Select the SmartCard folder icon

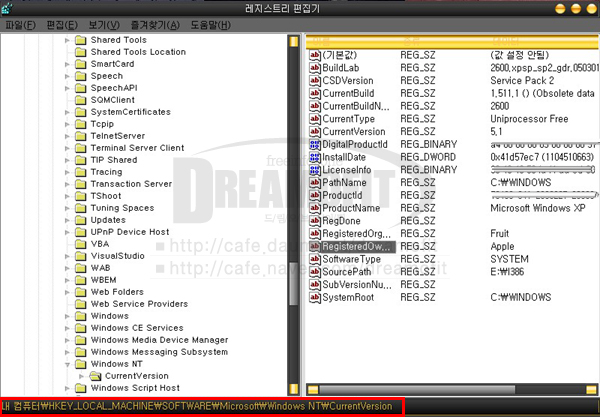click(80, 64)
